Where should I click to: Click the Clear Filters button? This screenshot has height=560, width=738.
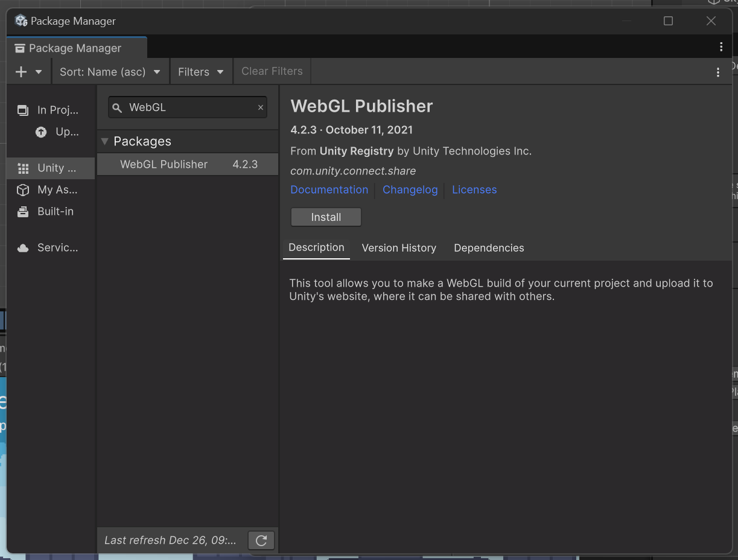click(x=272, y=71)
